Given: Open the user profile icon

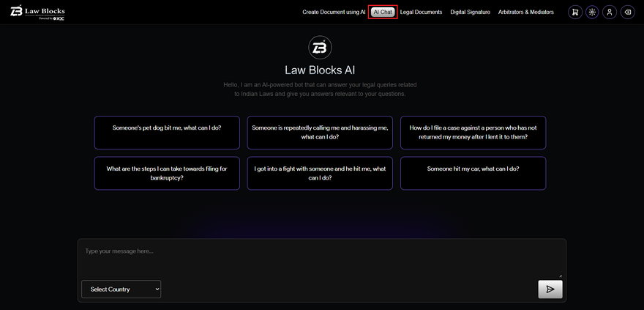Looking at the screenshot, I should pyautogui.click(x=610, y=12).
